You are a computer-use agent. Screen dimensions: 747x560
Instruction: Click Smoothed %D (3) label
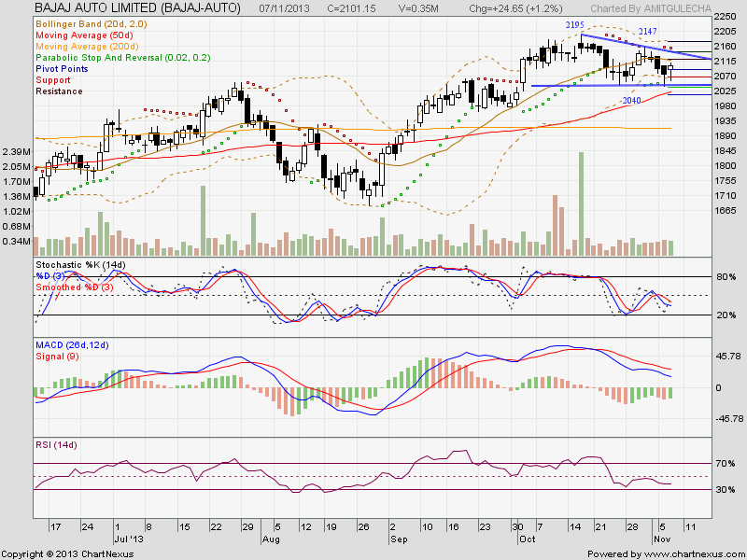click(75, 287)
